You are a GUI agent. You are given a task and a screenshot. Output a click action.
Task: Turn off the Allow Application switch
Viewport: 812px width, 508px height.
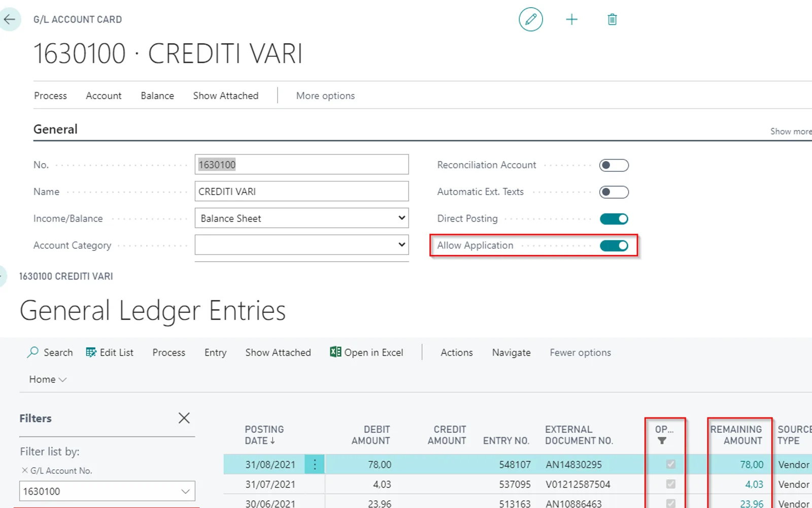click(614, 246)
